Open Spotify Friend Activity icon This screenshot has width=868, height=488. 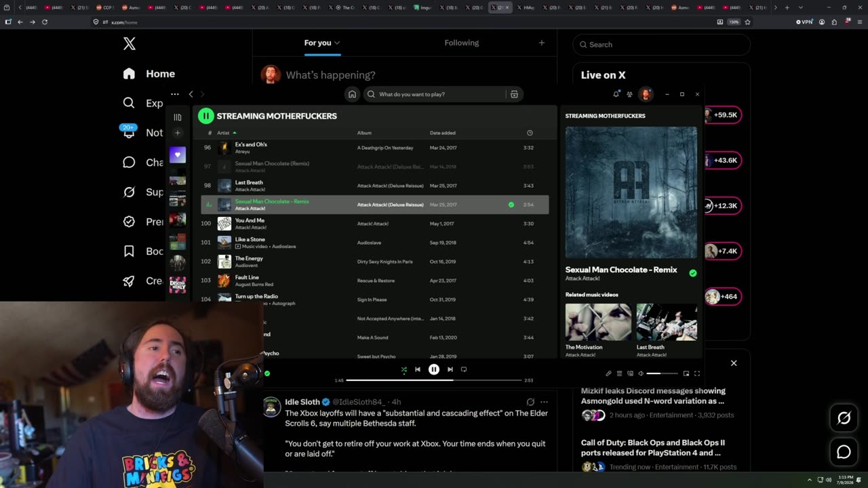pyautogui.click(x=629, y=94)
